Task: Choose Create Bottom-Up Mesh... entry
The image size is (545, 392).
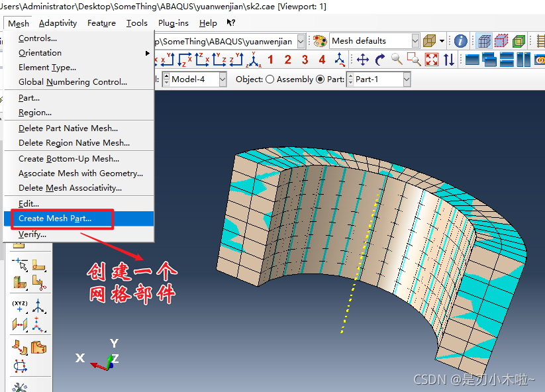Action: (x=79, y=159)
